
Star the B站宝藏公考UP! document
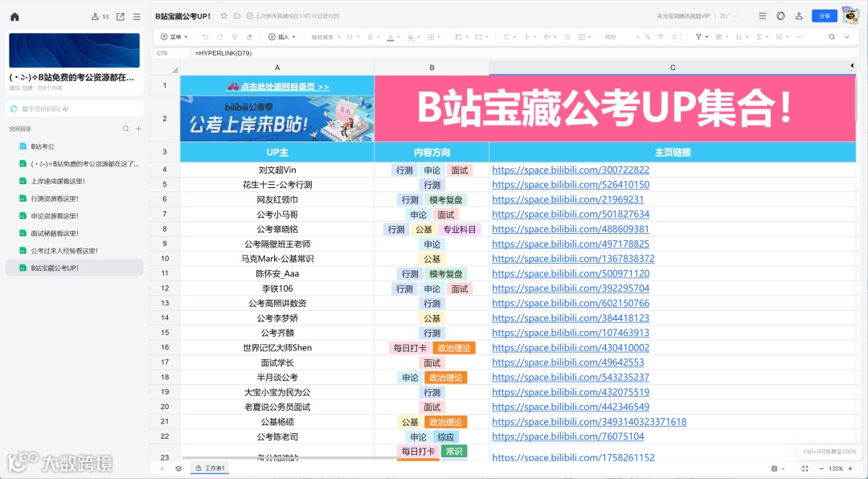pyautogui.click(x=223, y=16)
